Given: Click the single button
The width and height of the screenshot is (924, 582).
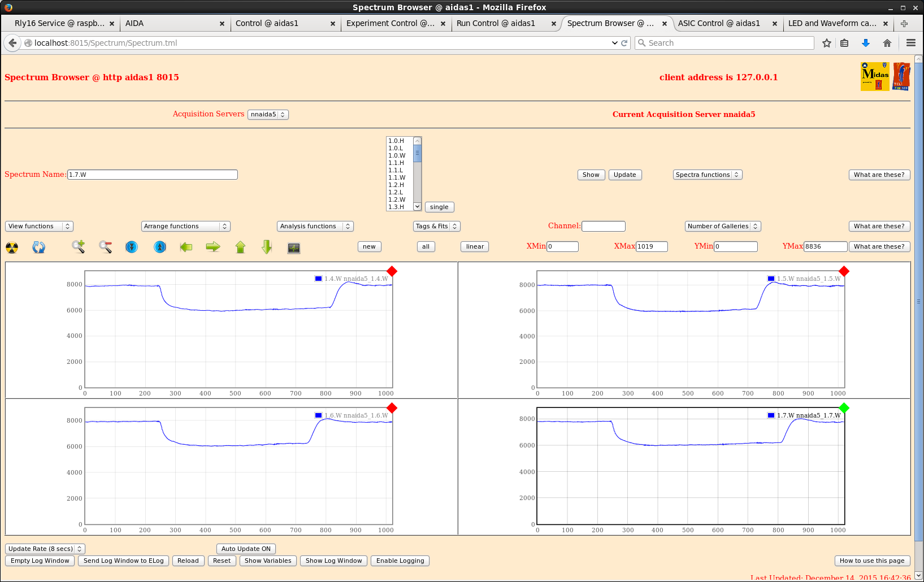Looking at the screenshot, I should pyautogui.click(x=439, y=207).
